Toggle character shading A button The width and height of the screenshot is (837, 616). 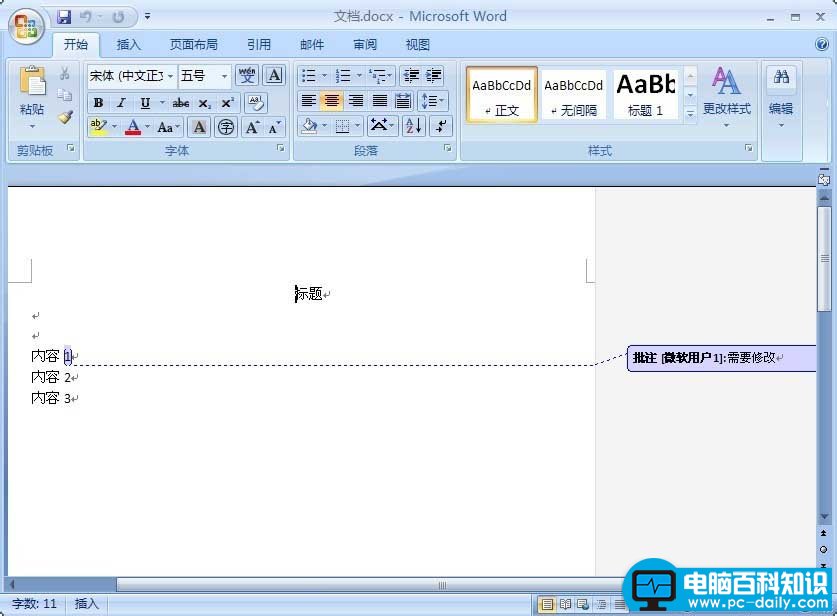pos(199,127)
